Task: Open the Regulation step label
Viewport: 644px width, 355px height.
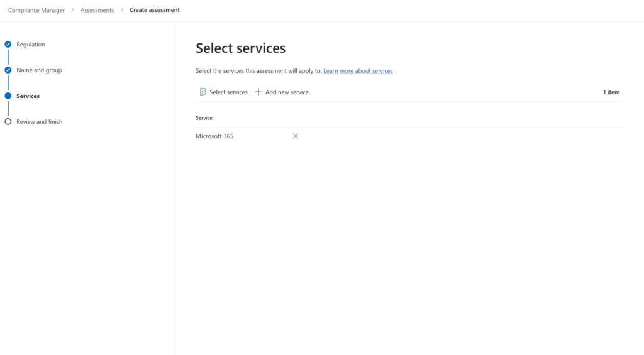Action: click(x=31, y=45)
